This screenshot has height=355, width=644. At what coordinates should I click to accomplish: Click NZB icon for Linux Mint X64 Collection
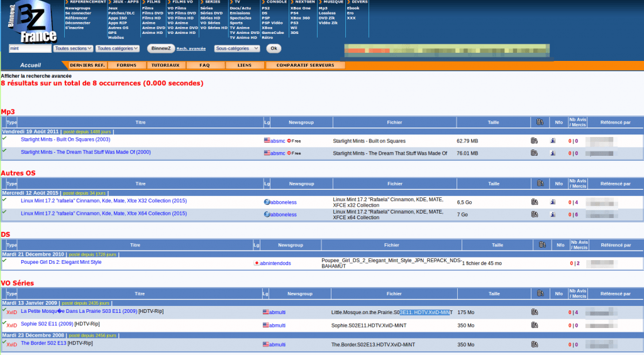tap(534, 214)
